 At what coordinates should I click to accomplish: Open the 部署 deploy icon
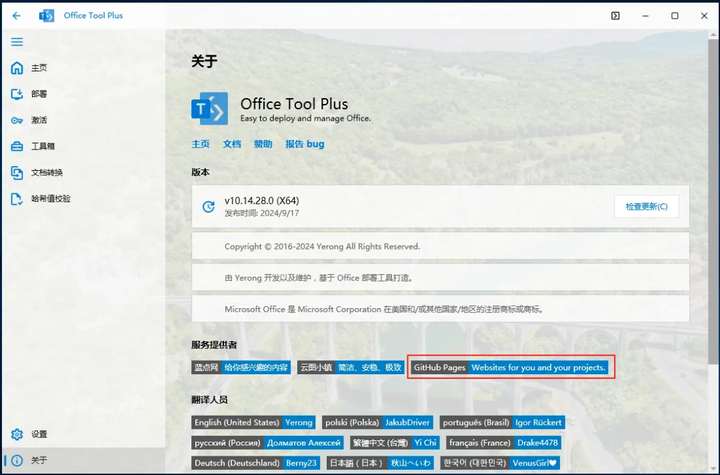17,94
